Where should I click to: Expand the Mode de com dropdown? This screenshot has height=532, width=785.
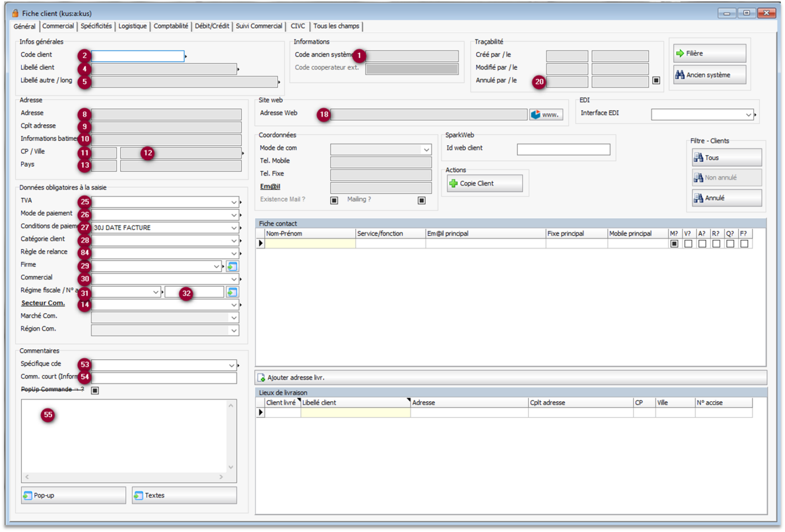point(426,150)
